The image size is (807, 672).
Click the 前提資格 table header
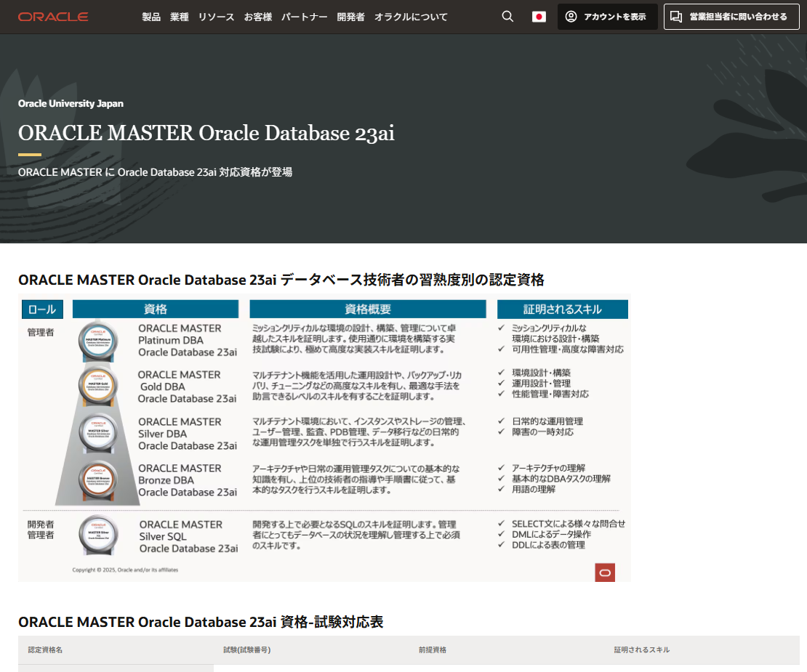[433, 650]
